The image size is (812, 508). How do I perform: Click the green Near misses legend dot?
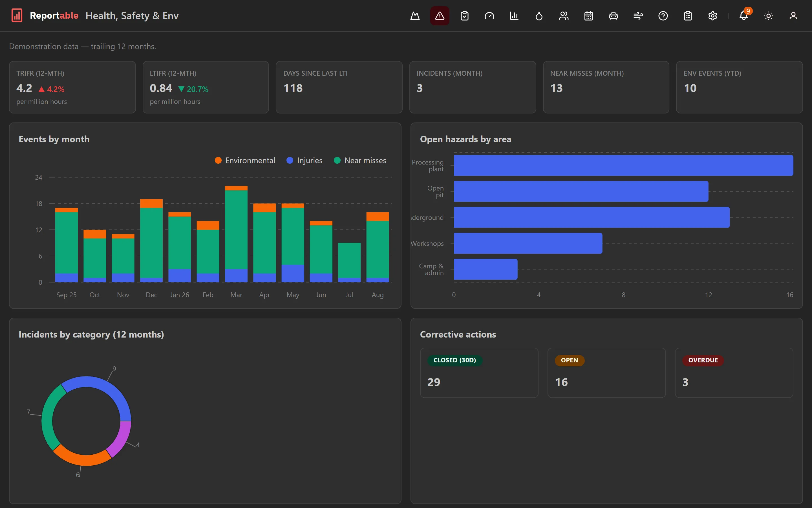pos(337,161)
